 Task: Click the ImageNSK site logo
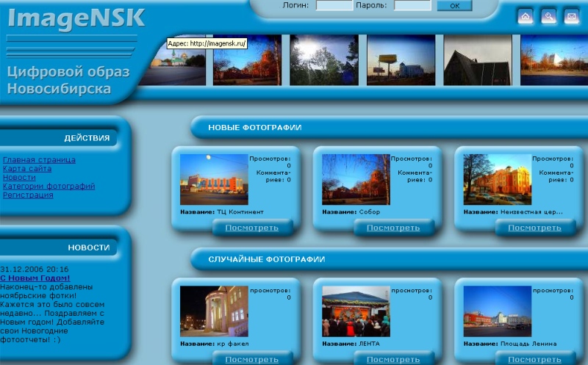pos(76,18)
